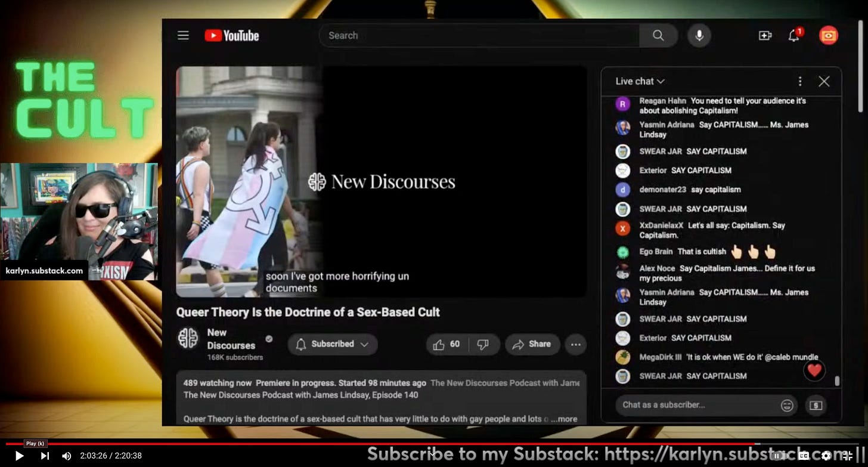Click the 168K subscribers text
The image size is (868, 467).
tap(235, 358)
